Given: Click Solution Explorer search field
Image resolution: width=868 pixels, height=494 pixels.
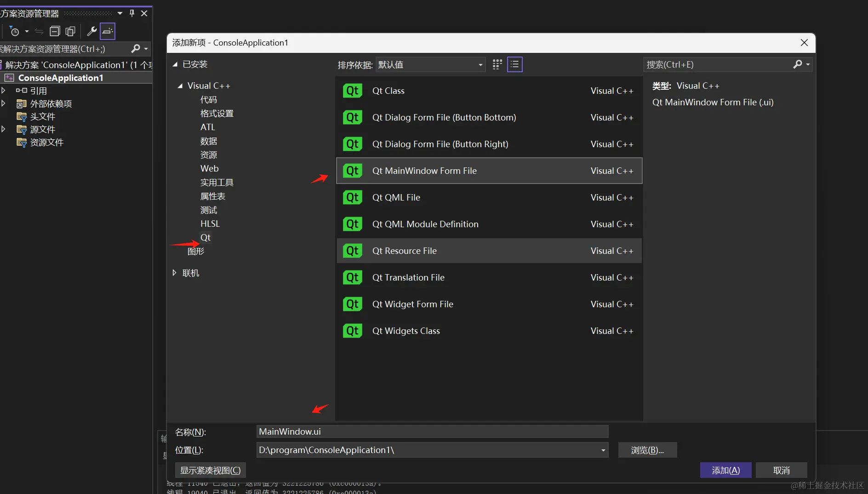Looking at the screenshot, I should tap(63, 49).
